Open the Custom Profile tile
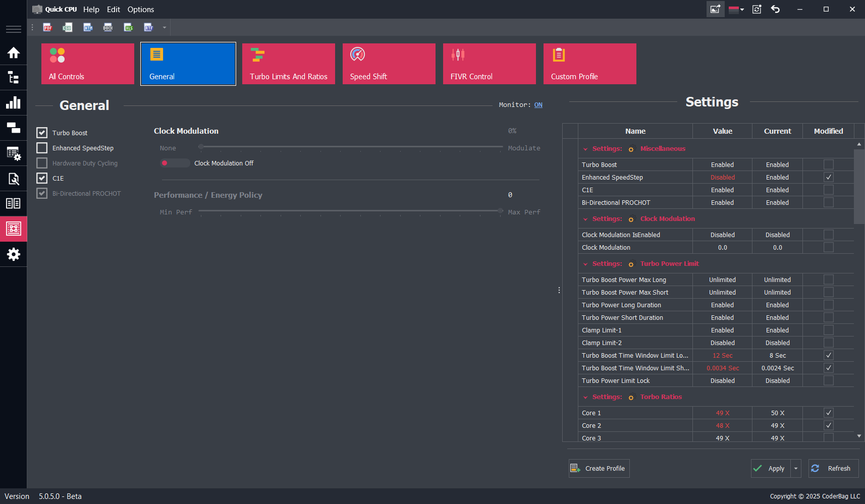Screen dimensions: 865x504 [590, 64]
